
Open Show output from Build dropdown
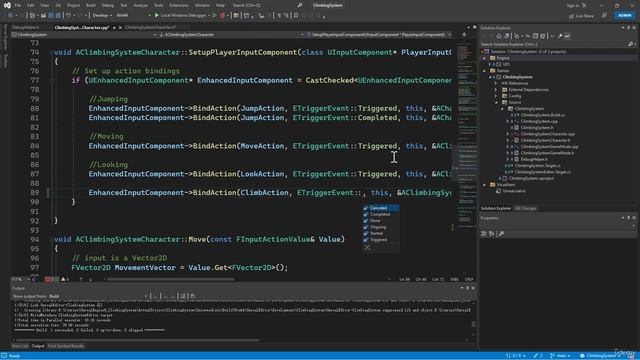tap(98, 296)
